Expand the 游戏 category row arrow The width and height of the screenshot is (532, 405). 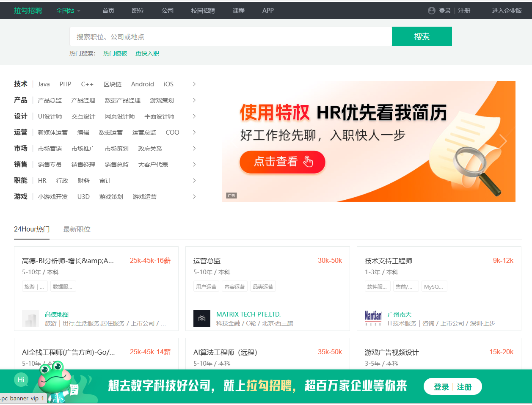coord(194,197)
